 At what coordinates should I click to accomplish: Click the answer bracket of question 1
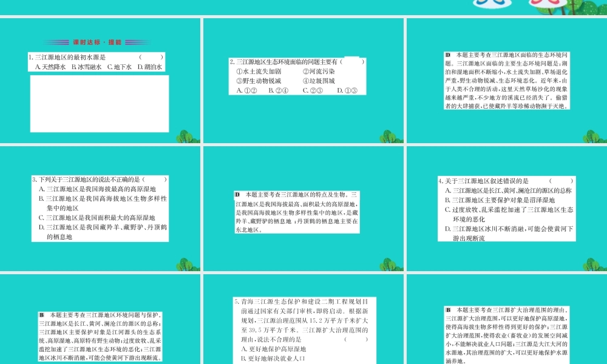[151, 57]
